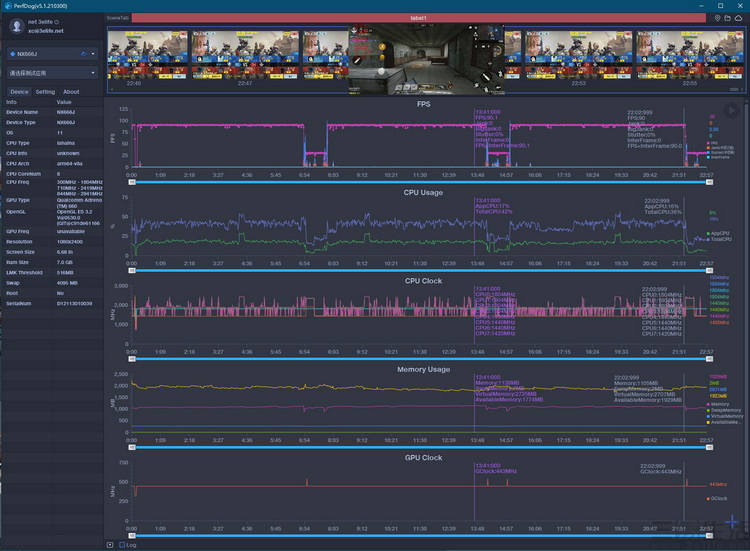The height and width of the screenshot is (551, 750).
Task: Toggle the FPS legend series
Action: (712, 143)
